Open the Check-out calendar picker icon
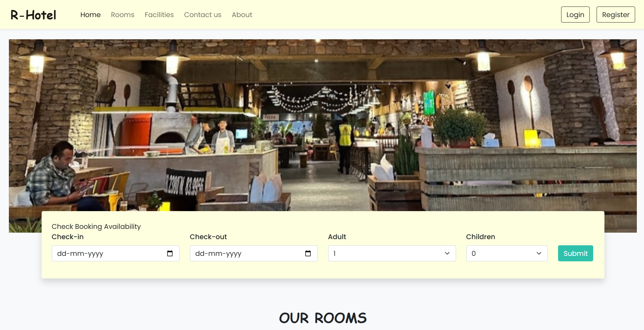The image size is (644, 330). point(308,253)
